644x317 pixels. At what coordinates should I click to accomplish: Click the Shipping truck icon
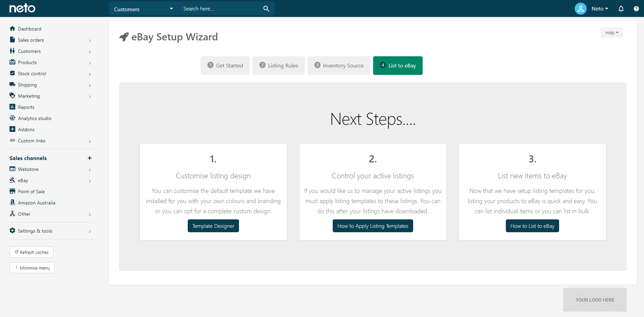pos(13,84)
